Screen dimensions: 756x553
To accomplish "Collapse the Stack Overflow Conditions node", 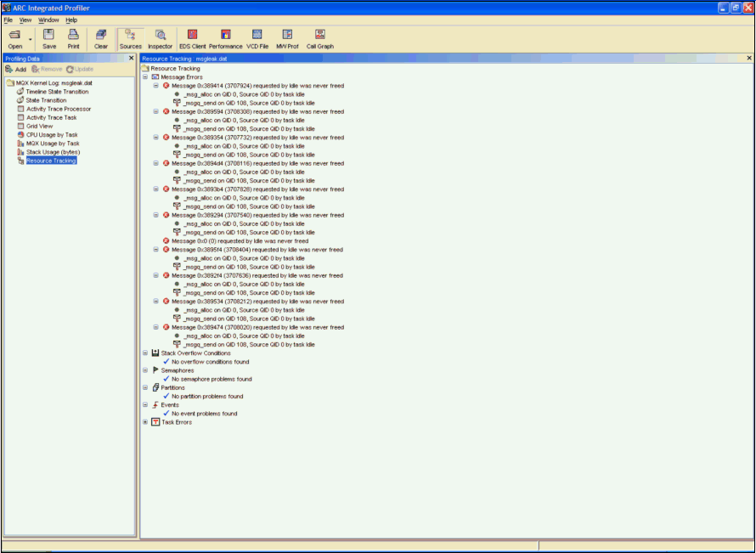I will coord(145,353).
